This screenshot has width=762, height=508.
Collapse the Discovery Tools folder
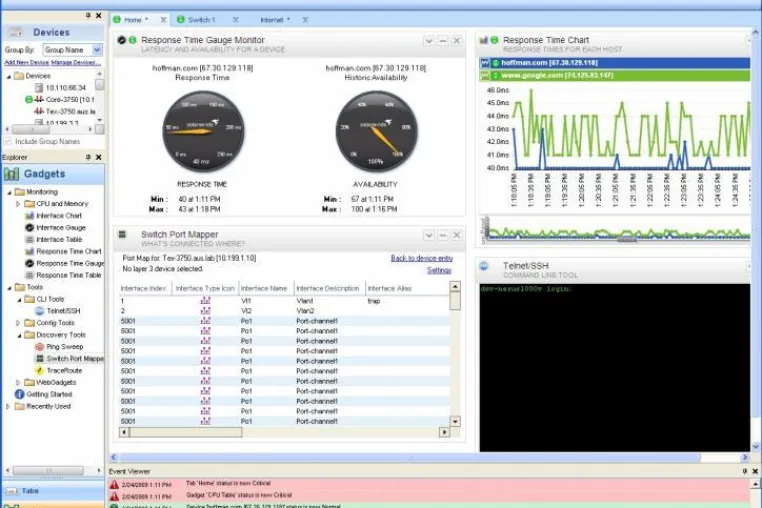pyautogui.click(x=19, y=335)
